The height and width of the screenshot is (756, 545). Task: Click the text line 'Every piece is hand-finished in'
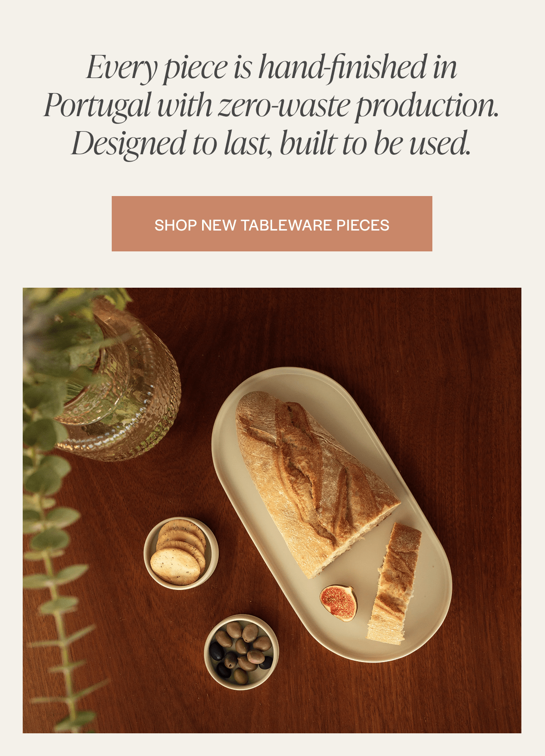pyautogui.click(x=272, y=67)
